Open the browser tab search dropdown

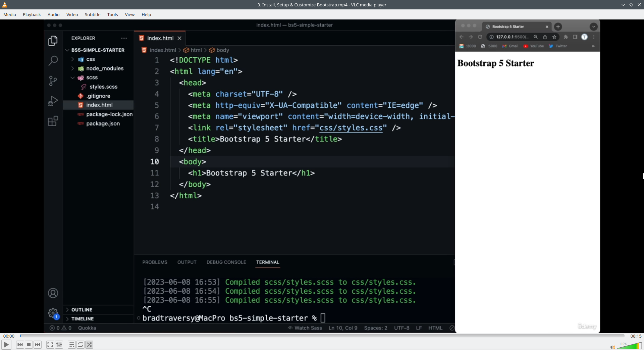click(x=593, y=27)
